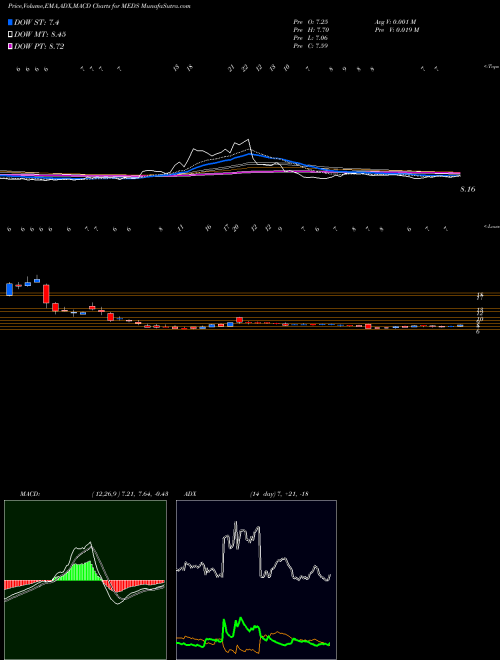Click the white DOW MT legend swatch
Screen dimensions: 500x660
pos(10,34)
